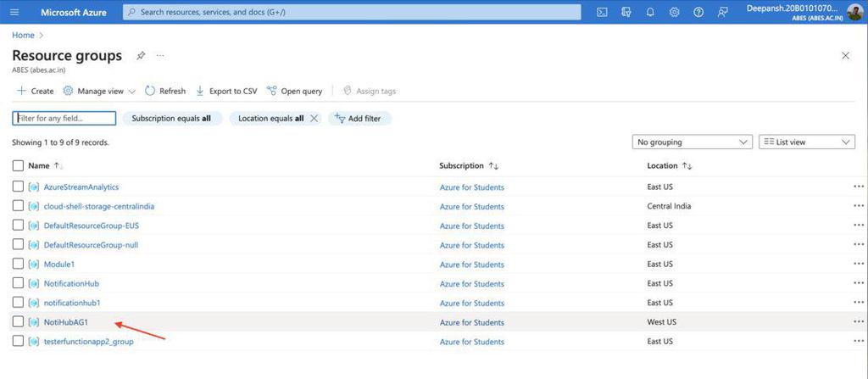Click Refresh in the command bar

pyautogui.click(x=165, y=91)
